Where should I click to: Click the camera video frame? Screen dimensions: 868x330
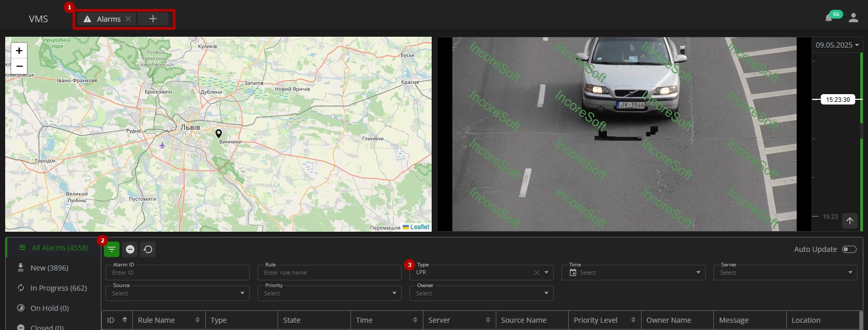click(x=624, y=134)
